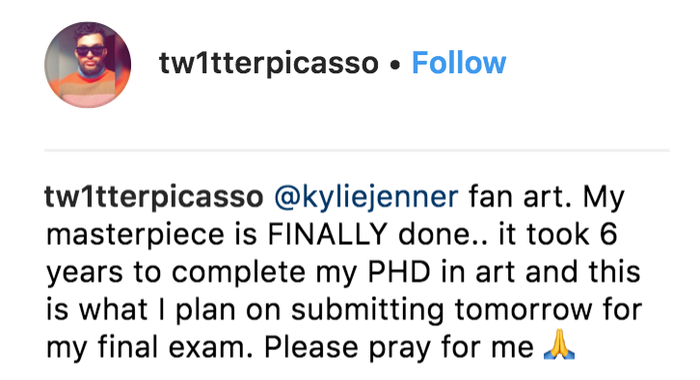Click the word FINALLY in the caption

[327, 234]
